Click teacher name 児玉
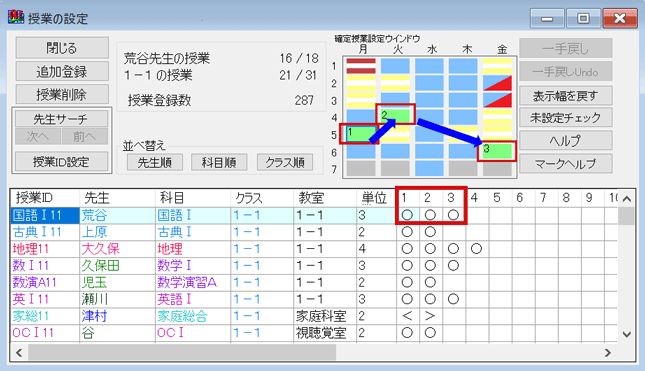The height and width of the screenshot is (371, 645). point(94,283)
